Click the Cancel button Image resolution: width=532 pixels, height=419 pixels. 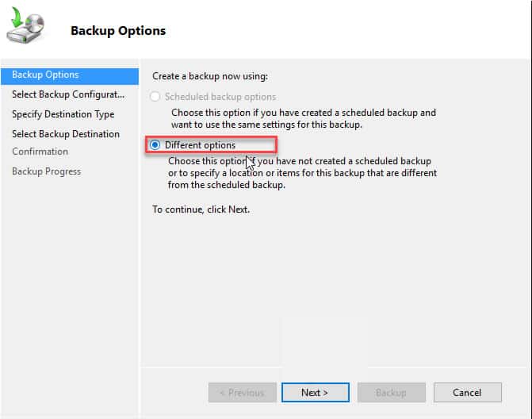pyautogui.click(x=467, y=393)
